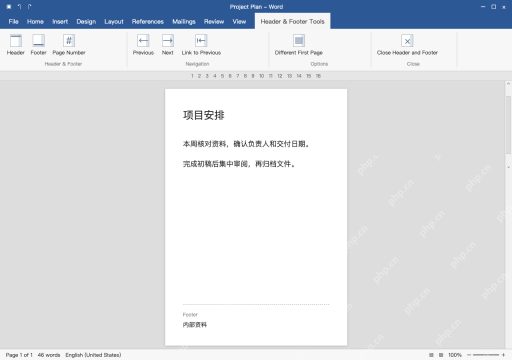Click the zoom out minus button

[469, 355]
